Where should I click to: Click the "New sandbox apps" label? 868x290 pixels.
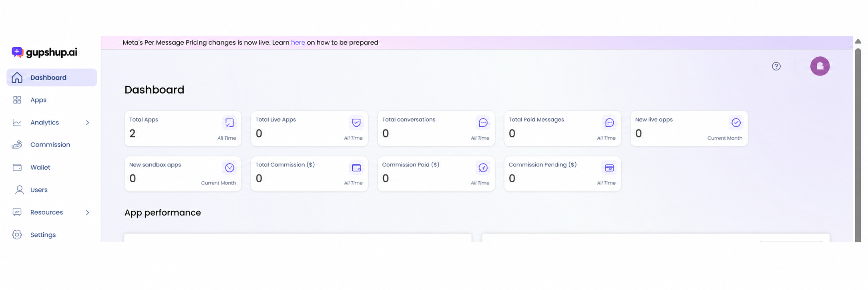[x=155, y=164]
